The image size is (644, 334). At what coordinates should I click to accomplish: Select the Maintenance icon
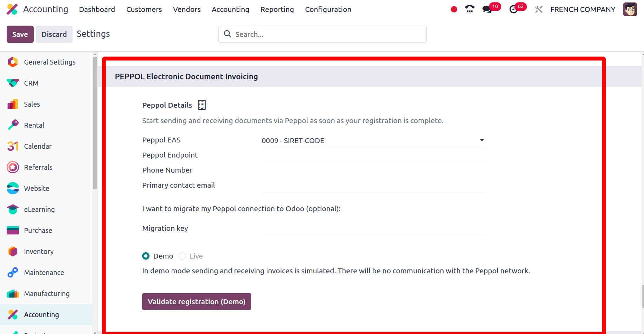[x=13, y=273]
